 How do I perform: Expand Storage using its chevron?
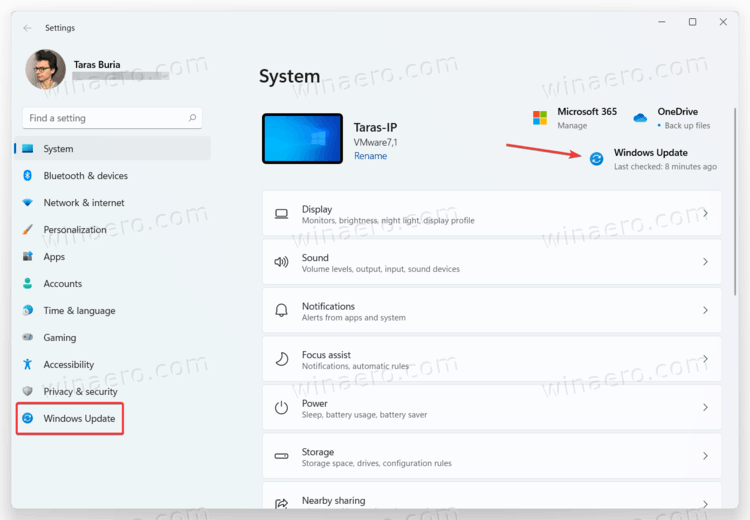pos(705,456)
